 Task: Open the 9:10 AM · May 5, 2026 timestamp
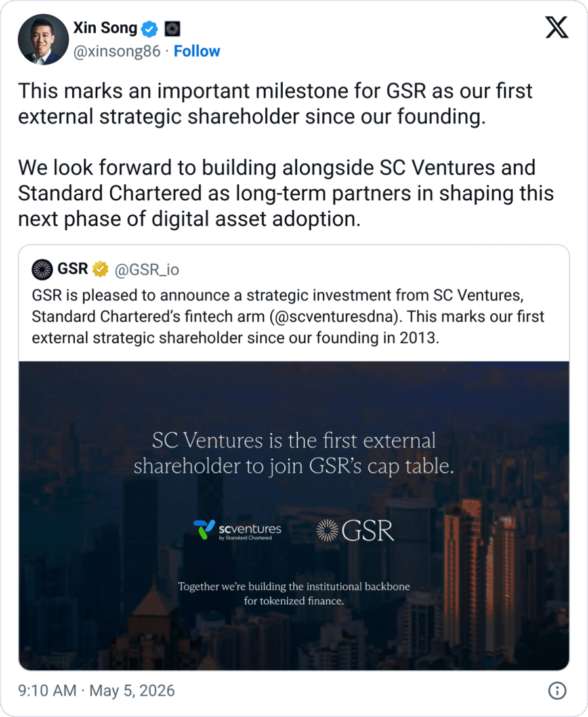click(96, 691)
